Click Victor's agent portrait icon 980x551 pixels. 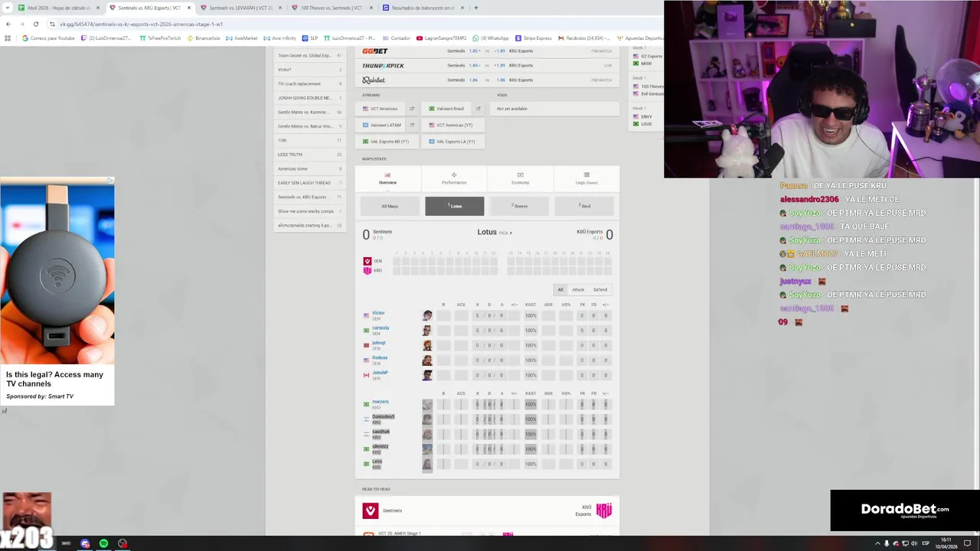427,315
